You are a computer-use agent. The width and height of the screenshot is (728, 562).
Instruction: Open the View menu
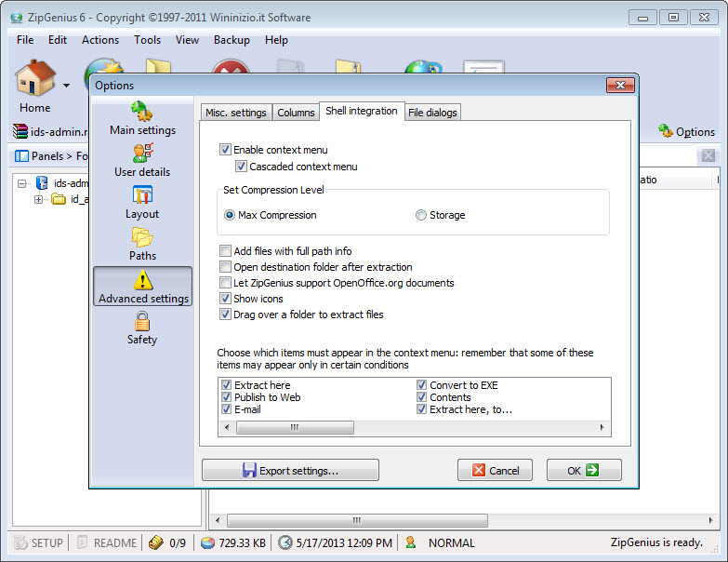[x=187, y=40]
